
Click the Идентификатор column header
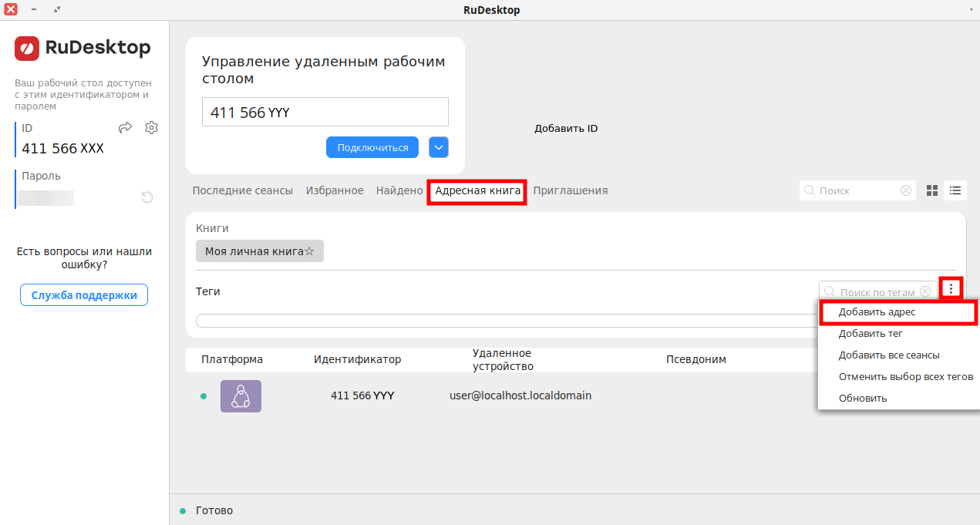[358, 359]
